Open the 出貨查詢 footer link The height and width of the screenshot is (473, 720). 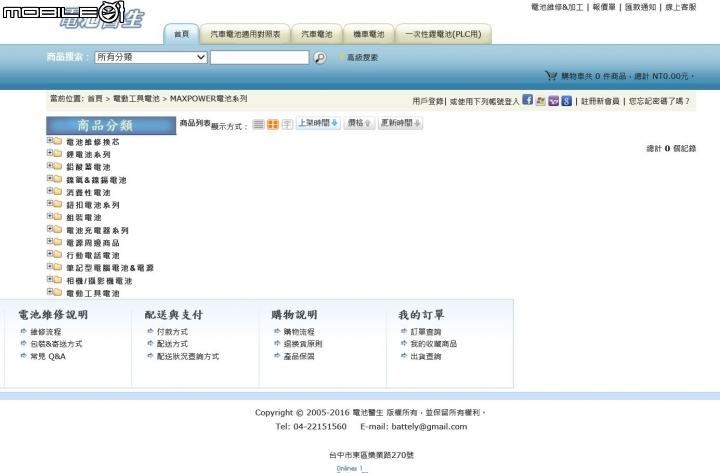click(426, 356)
